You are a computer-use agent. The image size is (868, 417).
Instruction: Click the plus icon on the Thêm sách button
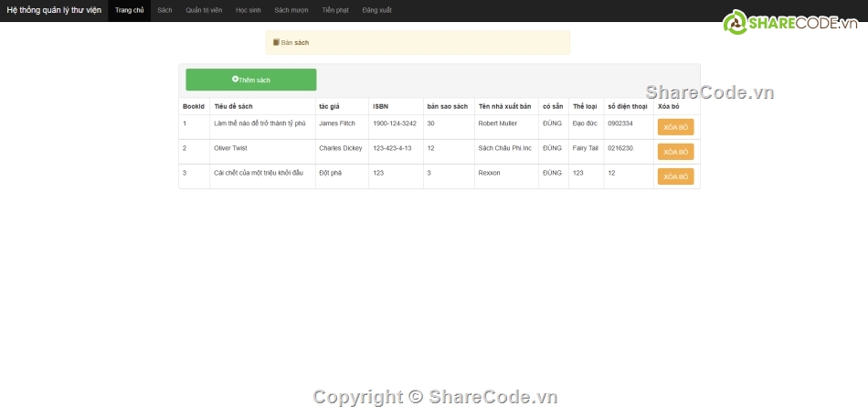(x=235, y=80)
